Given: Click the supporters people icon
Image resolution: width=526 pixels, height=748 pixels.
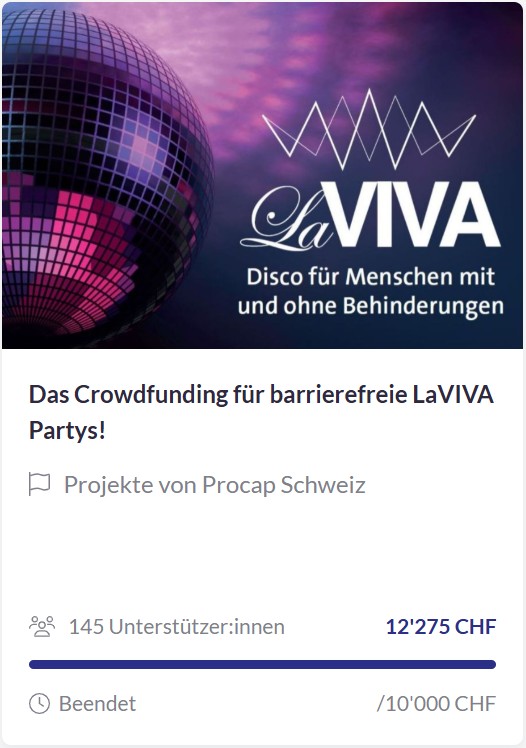Looking at the screenshot, I should tap(42, 626).
